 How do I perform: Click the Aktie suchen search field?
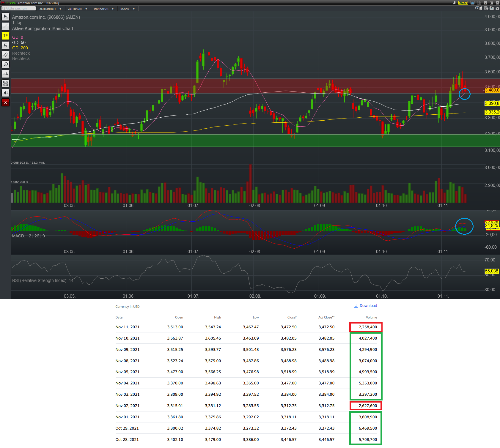18,9
